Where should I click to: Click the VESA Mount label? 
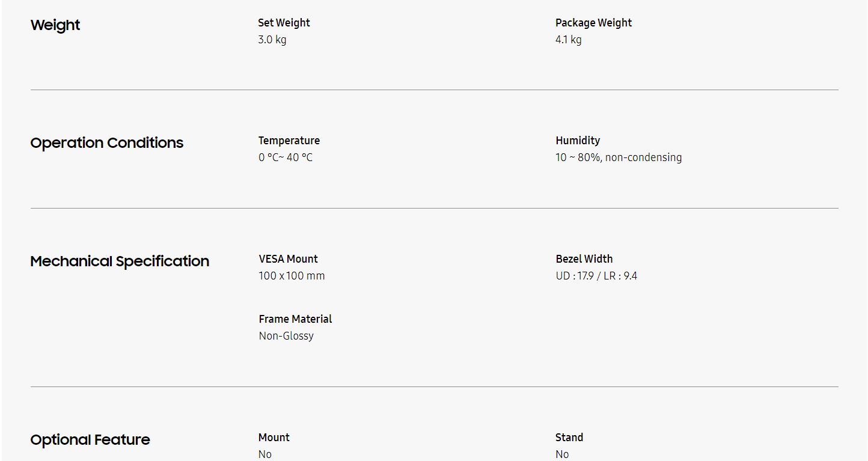(288, 259)
